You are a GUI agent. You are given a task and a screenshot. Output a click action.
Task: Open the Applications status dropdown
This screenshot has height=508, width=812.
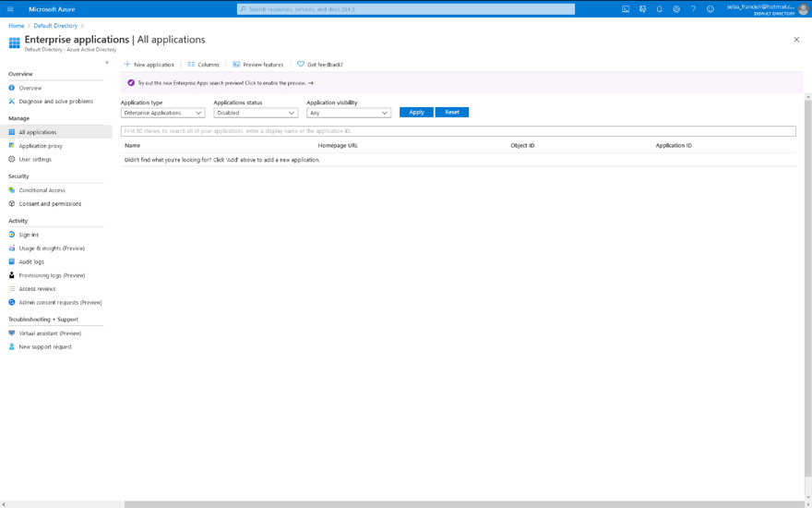click(256, 113)
